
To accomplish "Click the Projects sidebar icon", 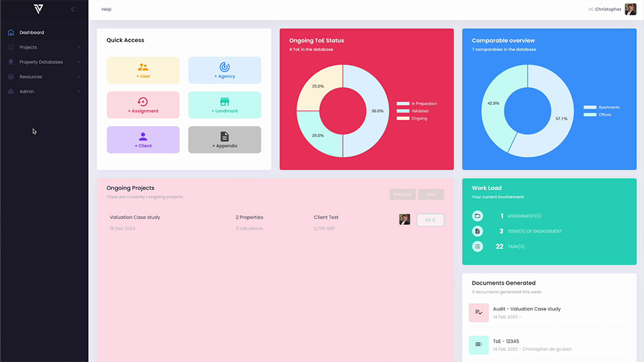I will [x=11, y=47].
